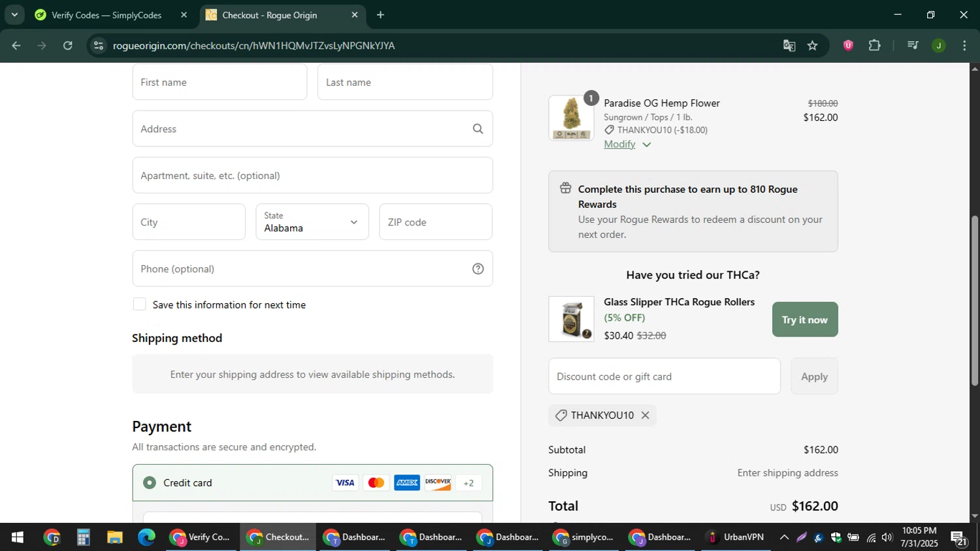Click the Discover card logo
The image size is (980, 551).
(x=438, y=483)
